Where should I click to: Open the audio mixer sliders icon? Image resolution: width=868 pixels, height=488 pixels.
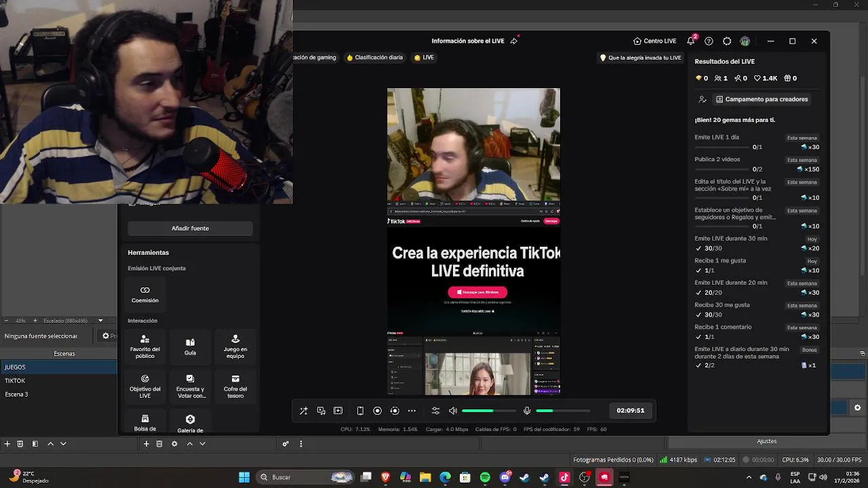(x=435, y=411)
